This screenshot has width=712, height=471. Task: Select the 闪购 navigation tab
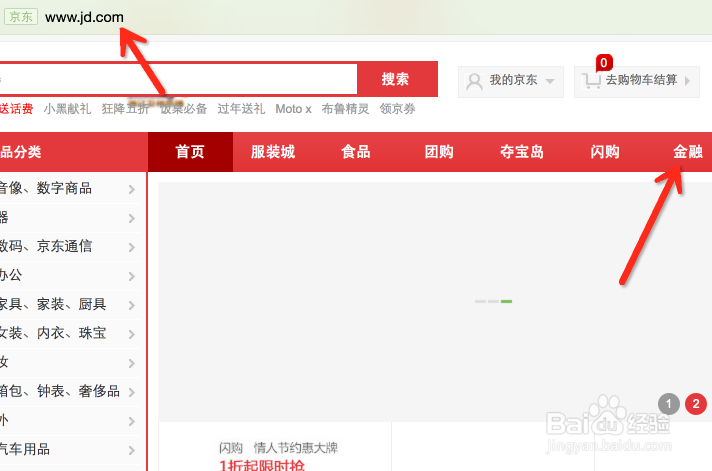605,152
